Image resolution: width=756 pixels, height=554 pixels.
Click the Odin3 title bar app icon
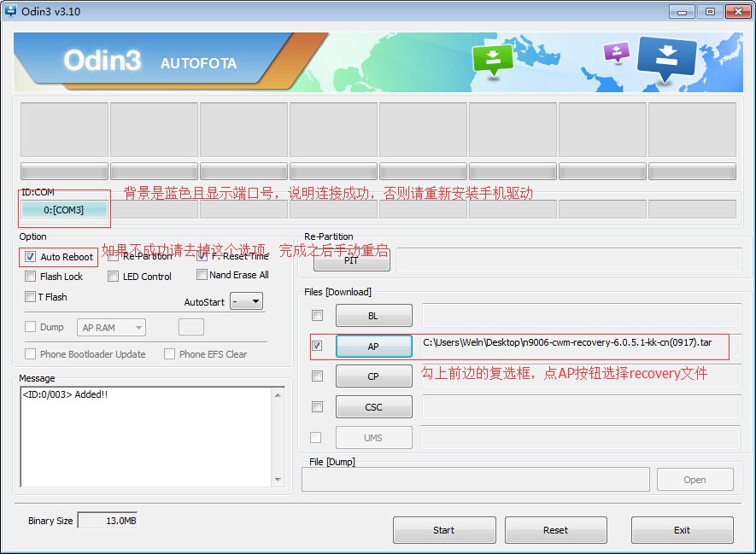click(x=10, y=10)
